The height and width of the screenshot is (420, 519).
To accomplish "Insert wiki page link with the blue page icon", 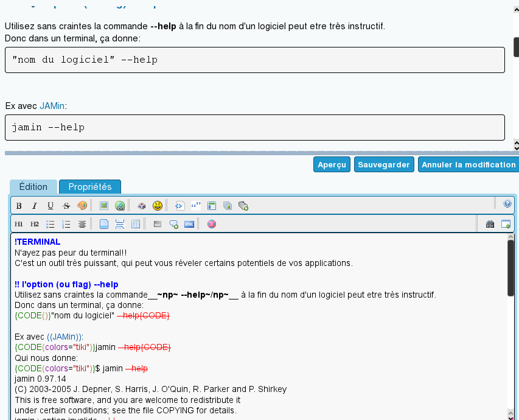I will [x=104, y=224].
